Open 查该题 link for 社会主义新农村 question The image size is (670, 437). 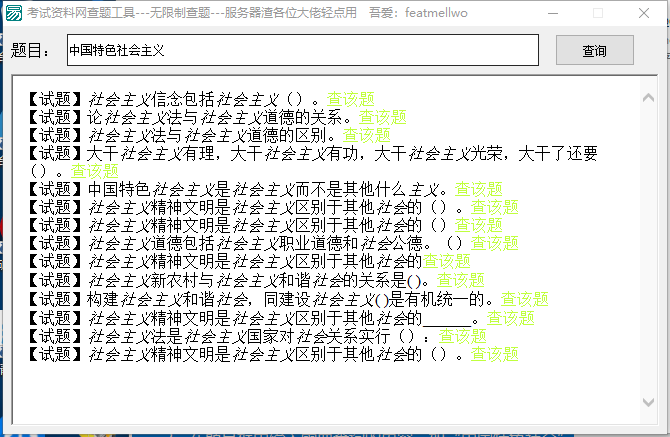461,280
